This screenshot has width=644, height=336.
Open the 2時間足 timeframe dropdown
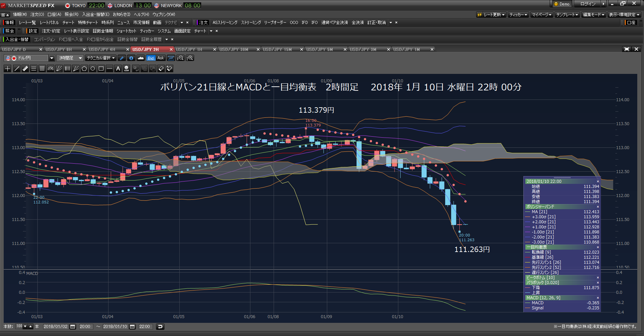point(70,58)
